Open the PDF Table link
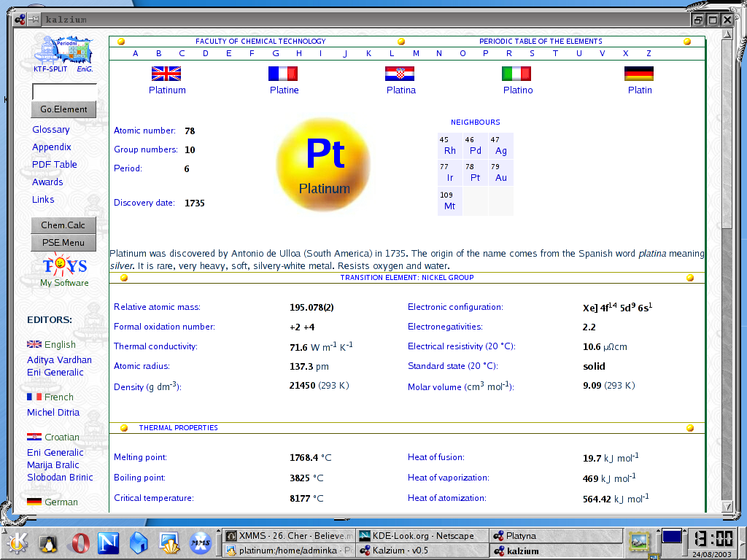747x560 pixels. coord(54,164)
